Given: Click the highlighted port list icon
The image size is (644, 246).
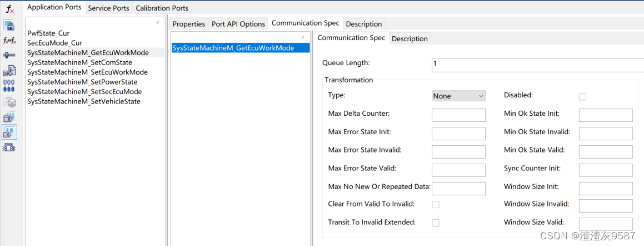Looking at the screenshot, I should click(x=9, y=132).
